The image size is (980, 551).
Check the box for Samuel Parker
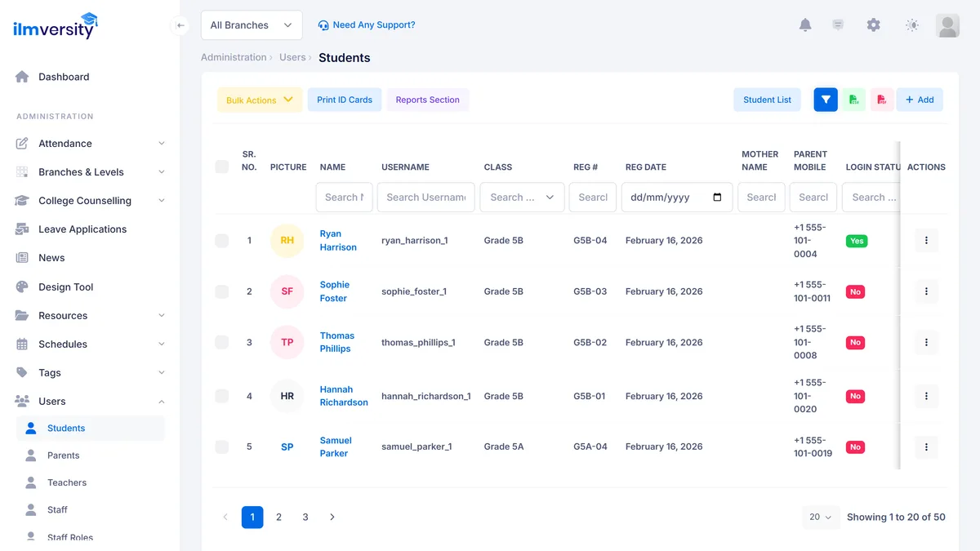pyautogui.click(x=222, y=447)
